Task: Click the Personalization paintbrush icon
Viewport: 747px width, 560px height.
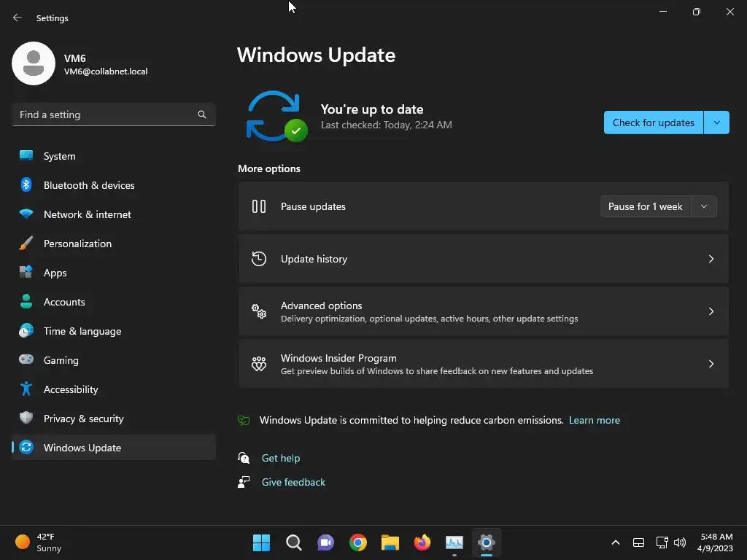Action: [x=26, y=243]
